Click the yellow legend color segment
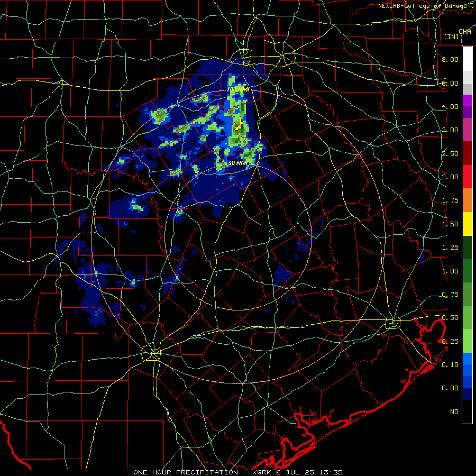The image size is (476, 476). tap(467, 224)
